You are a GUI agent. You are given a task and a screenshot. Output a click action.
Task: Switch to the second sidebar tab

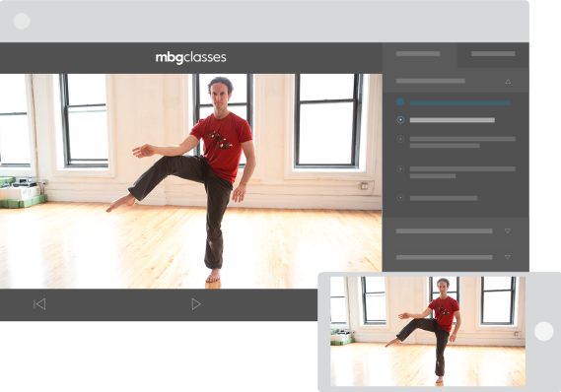[493, 54]
